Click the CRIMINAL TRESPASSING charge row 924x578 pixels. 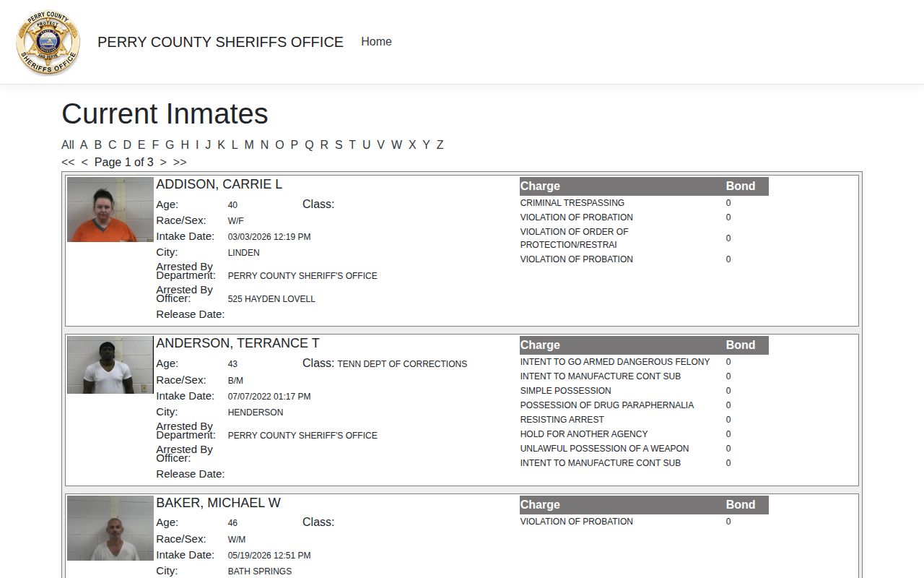pos(572,203)
